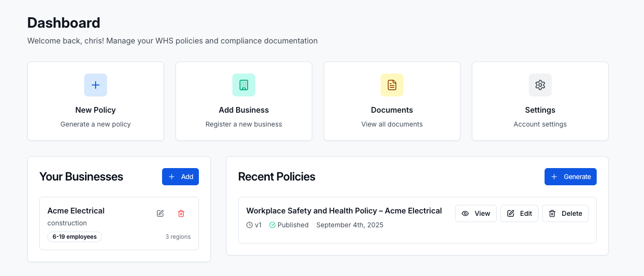The height and width of the screenshot is (276, 644).
Task: Click the green Published checkmark icon
Action: click(273, 225)
